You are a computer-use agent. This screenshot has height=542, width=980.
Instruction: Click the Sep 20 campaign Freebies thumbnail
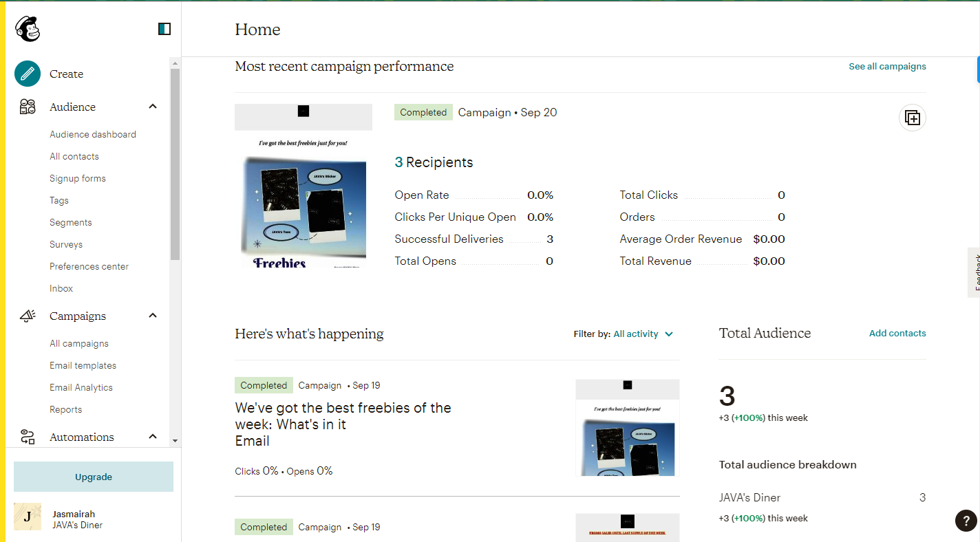[x=303, y=186]
